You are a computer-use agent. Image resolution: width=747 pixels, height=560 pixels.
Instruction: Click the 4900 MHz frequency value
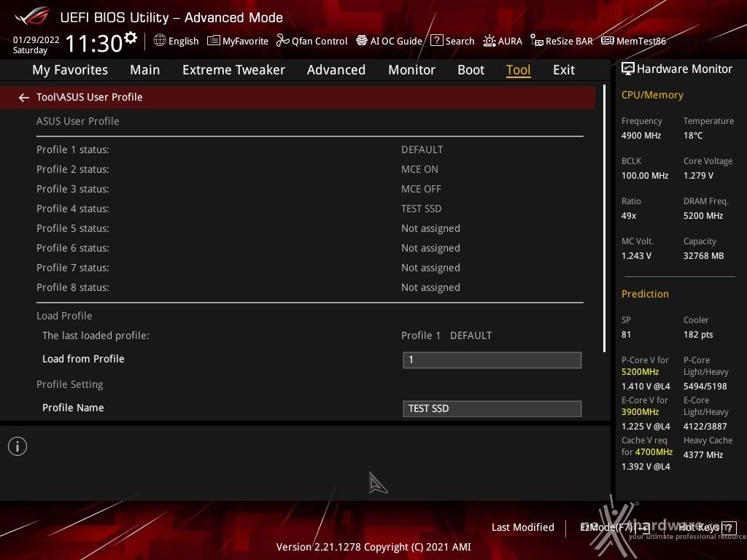[640, 136]
